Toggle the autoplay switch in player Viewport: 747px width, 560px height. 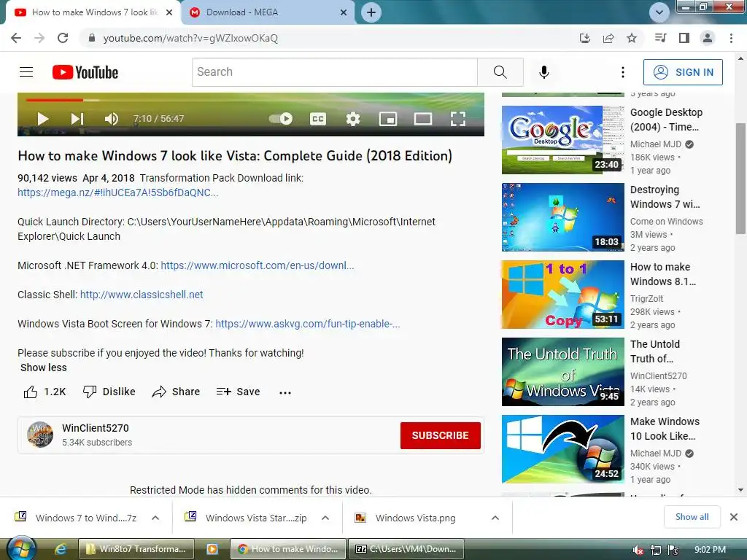click(x=281, y=119)
